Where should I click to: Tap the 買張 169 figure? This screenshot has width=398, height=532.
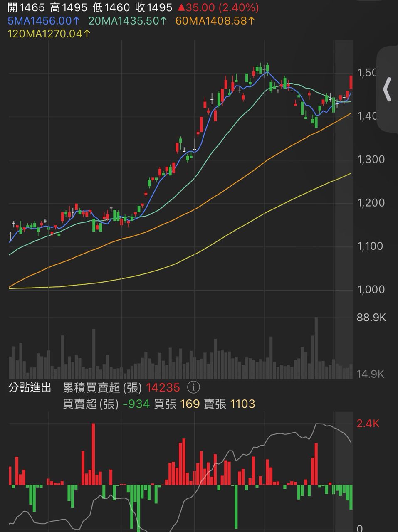[x=190, y=404]
